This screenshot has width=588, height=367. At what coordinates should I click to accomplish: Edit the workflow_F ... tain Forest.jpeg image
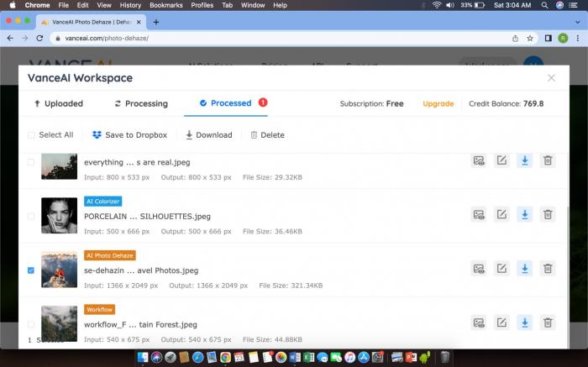501,322
